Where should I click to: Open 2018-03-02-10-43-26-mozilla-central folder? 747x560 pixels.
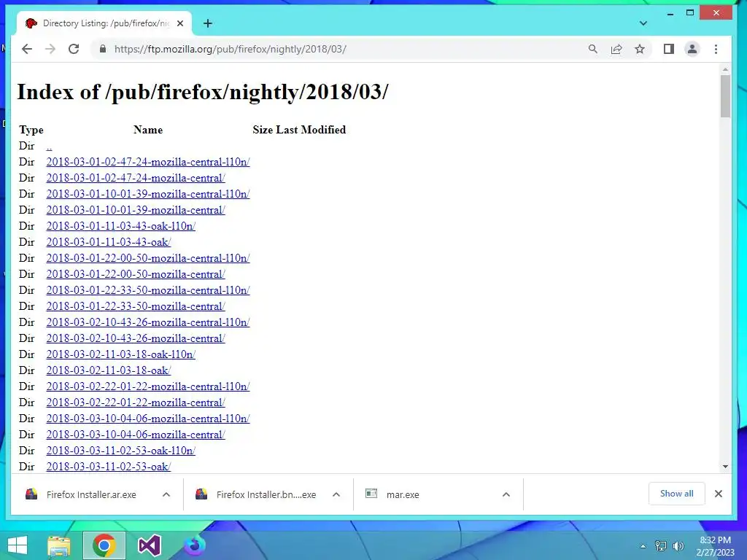(x=136, y=338)
